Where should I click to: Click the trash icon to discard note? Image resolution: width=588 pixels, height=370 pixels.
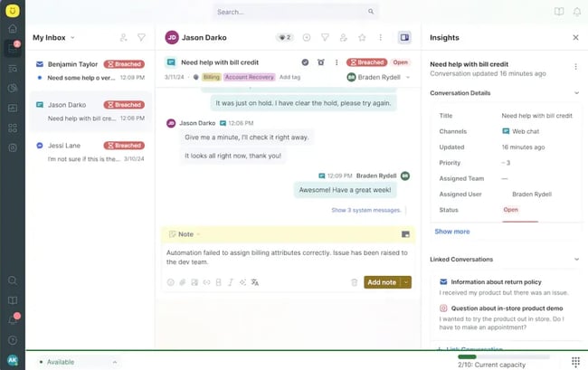click(x=354, y=282)
